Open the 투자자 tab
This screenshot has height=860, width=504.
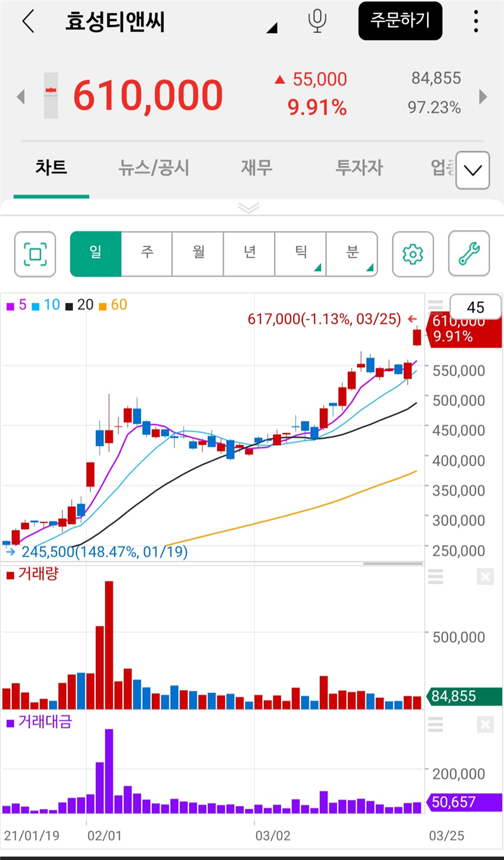coord(359,168)
